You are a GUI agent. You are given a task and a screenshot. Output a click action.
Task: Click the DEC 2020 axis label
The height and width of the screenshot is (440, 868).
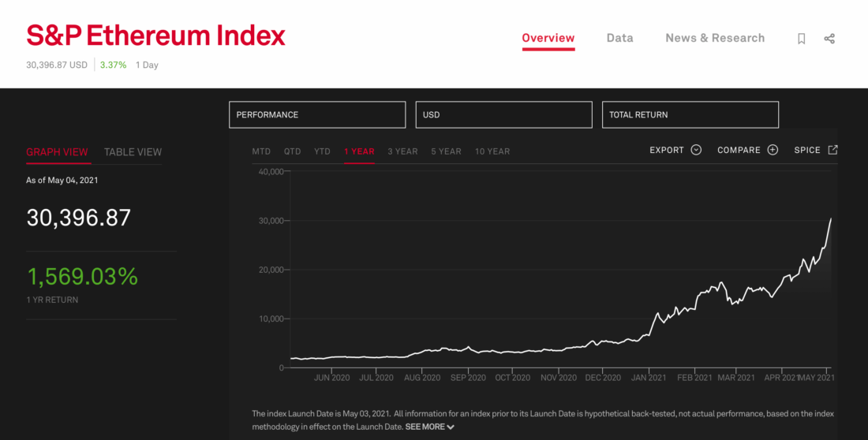click(603, 378)
